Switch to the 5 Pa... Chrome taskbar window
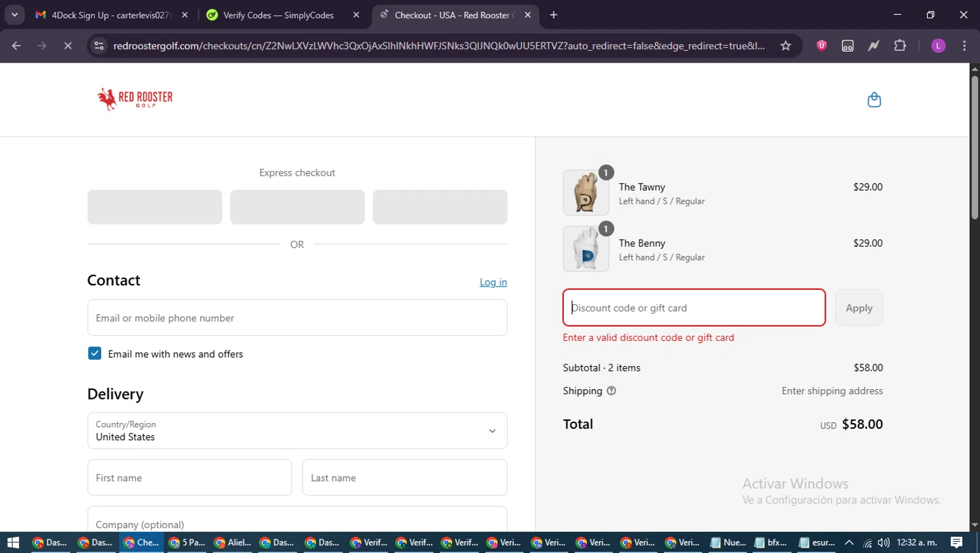Screen dimensions: 980x553 [187, 543]
